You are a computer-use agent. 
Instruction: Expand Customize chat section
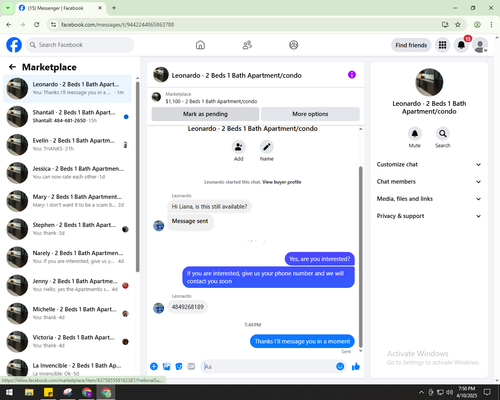429,164
